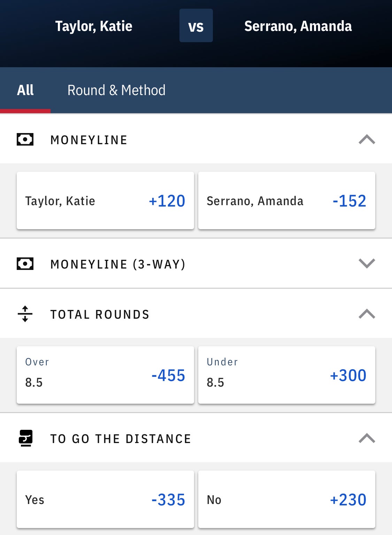Screen dimensions: 392x535
Task: Expand the Moneyline (3-Way) section
Action: pos(367,264)
